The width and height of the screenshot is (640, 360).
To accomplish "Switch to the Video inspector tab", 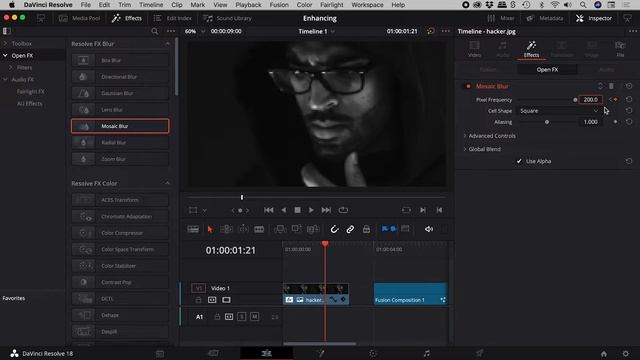I will (474, 49).
